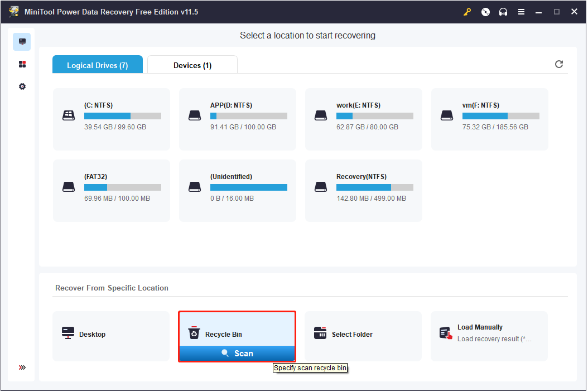Choose the Desktop recovery location
588x392 pixels.
click(111, 336)
